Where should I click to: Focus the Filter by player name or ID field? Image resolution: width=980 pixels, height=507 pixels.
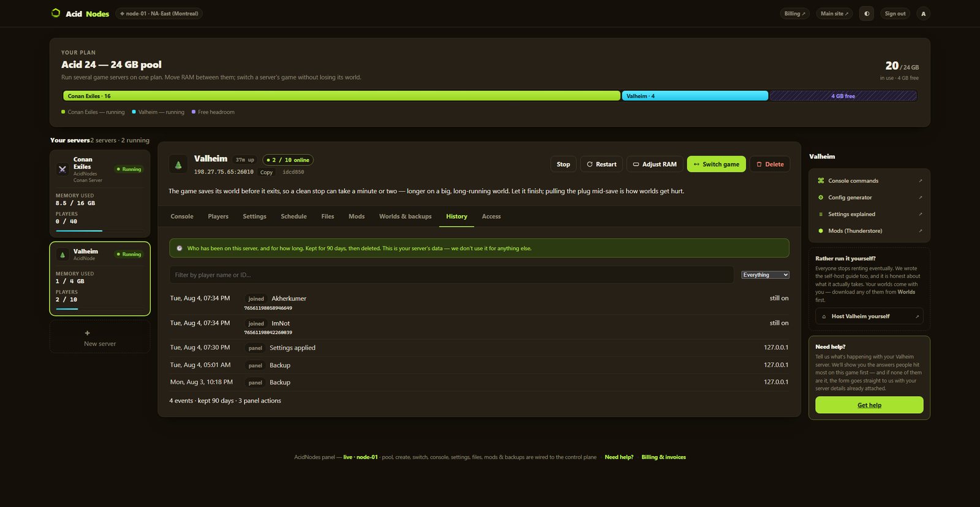451,275
